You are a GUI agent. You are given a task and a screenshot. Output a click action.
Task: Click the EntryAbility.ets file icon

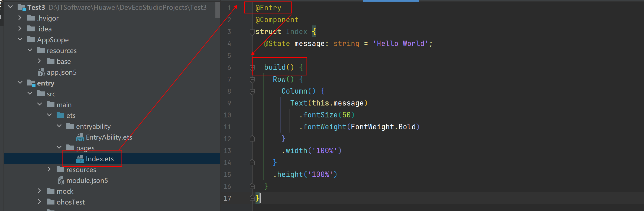[x=80, y=137]
